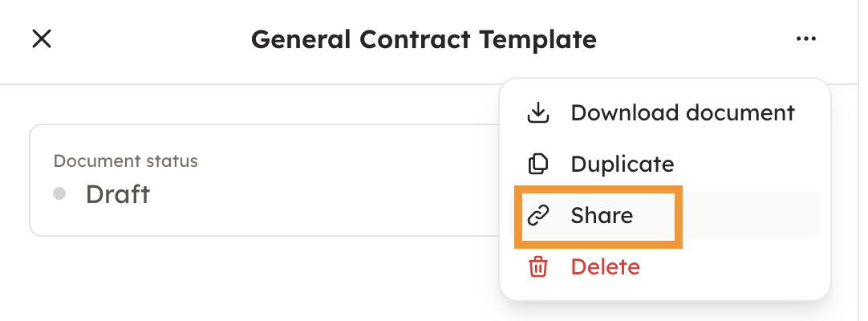Click the download arrow icon
868x321 pixels.
coord(537,113)
